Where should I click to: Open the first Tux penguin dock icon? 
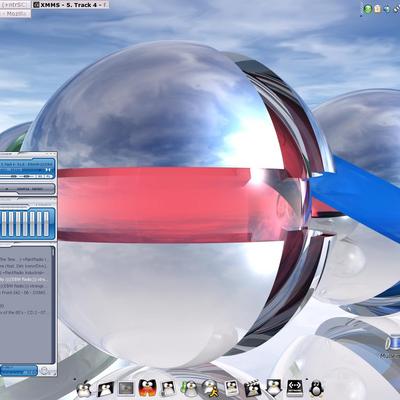[84, 389]
